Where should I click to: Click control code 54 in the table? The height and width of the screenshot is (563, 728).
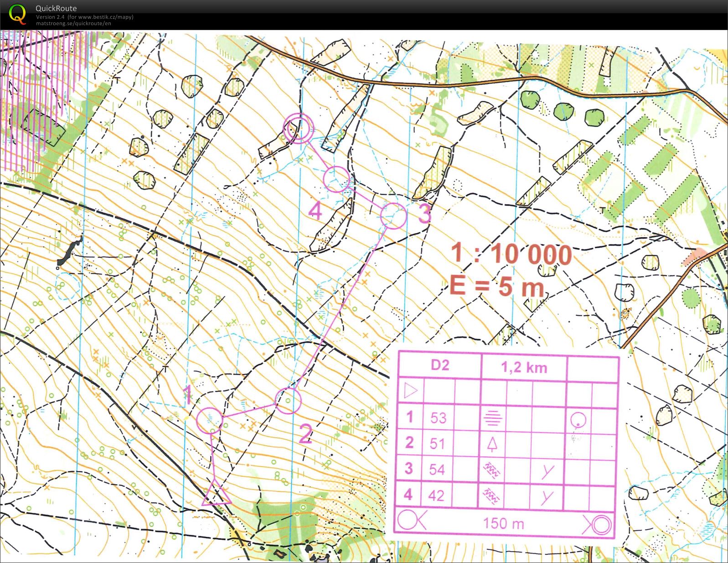[437, 469]
